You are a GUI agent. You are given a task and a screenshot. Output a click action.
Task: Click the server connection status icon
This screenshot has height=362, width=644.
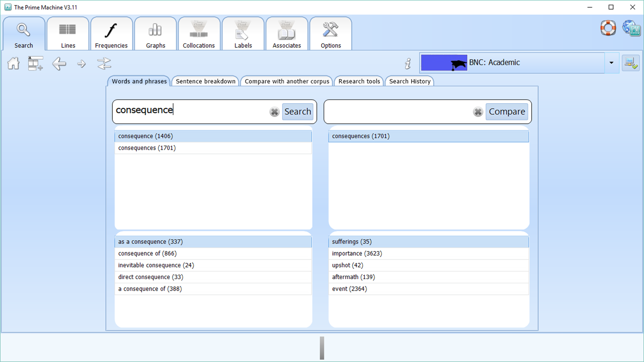coord(631,63)
